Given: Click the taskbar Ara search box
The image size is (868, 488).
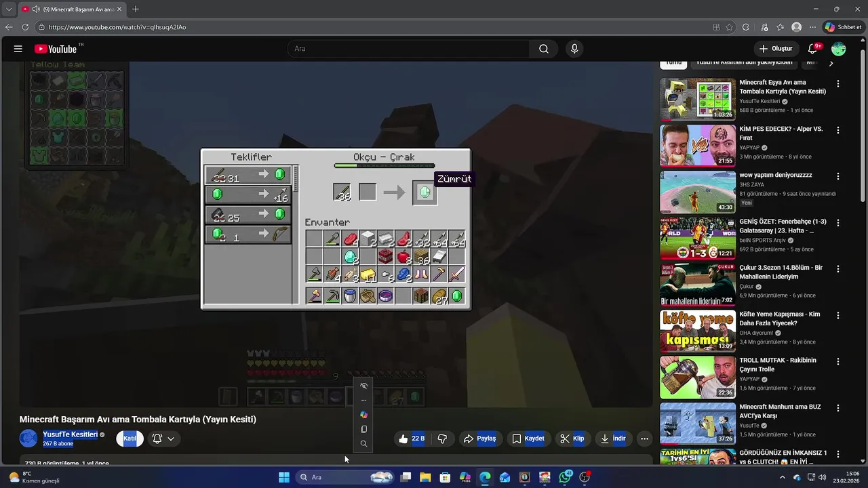Looking at the screenshot, I should [346, 477].
